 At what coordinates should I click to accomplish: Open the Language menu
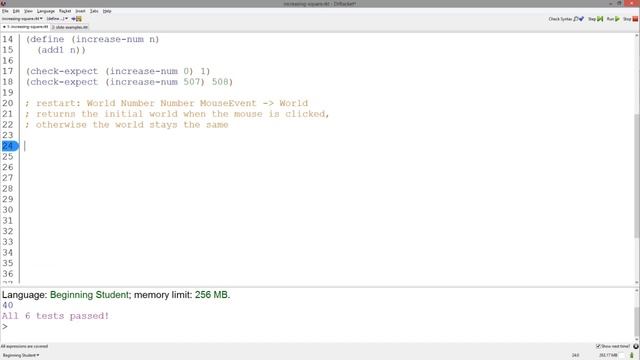pos(46,11)
